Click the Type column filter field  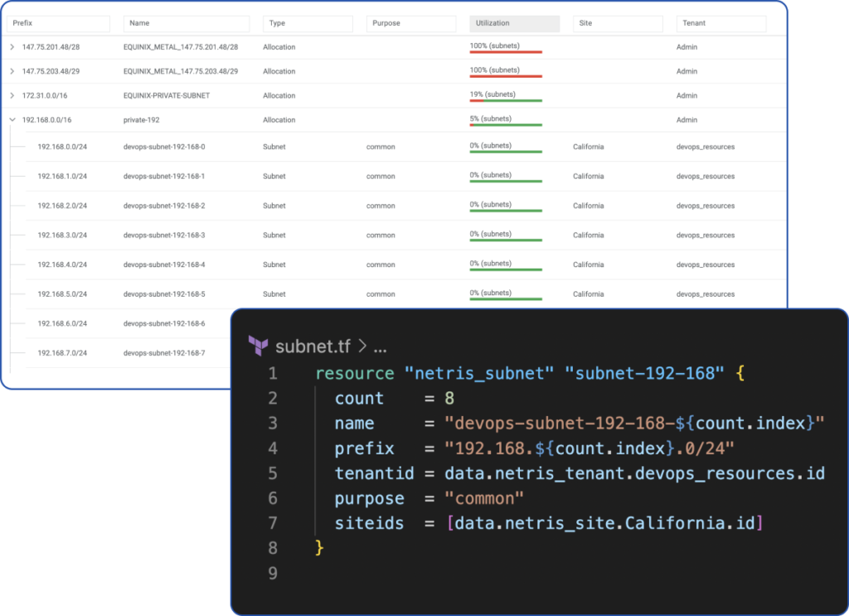click(308, 23)
